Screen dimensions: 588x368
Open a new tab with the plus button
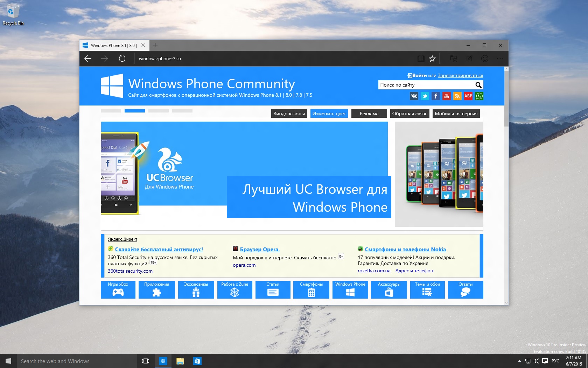point(155,45)
